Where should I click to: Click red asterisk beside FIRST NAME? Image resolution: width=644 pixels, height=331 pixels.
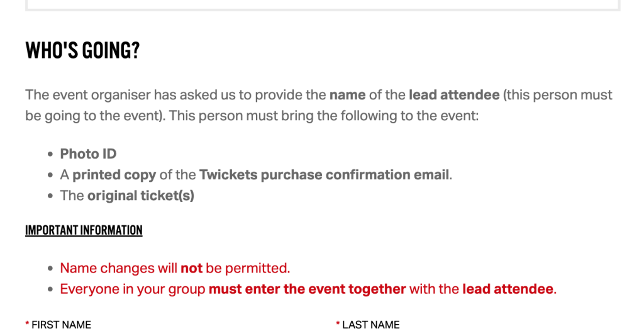(27, 325)
